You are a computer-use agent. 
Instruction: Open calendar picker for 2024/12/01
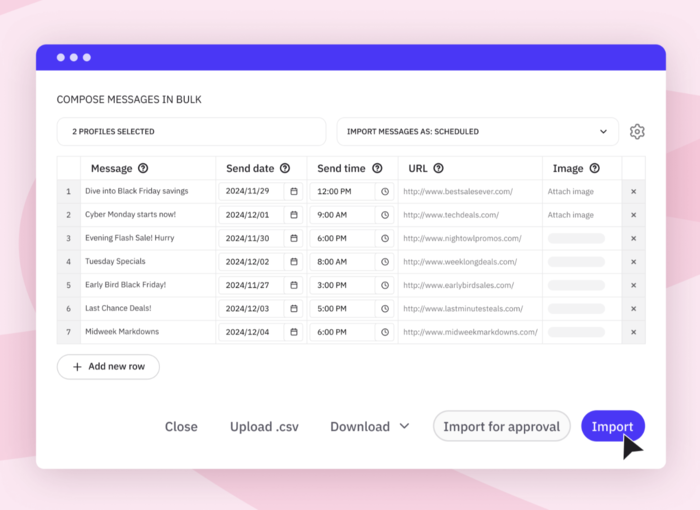(x=294, y=215)
